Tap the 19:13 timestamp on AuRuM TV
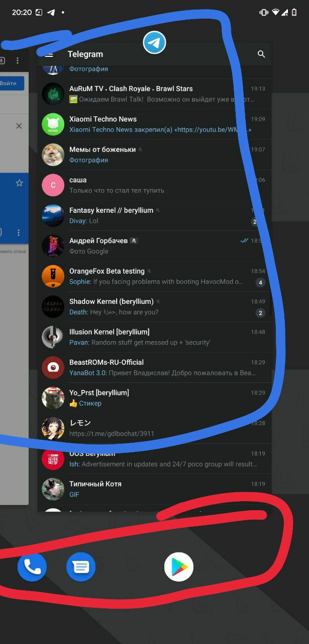Viewport: 309px width, 644px height. coord(258,89)
